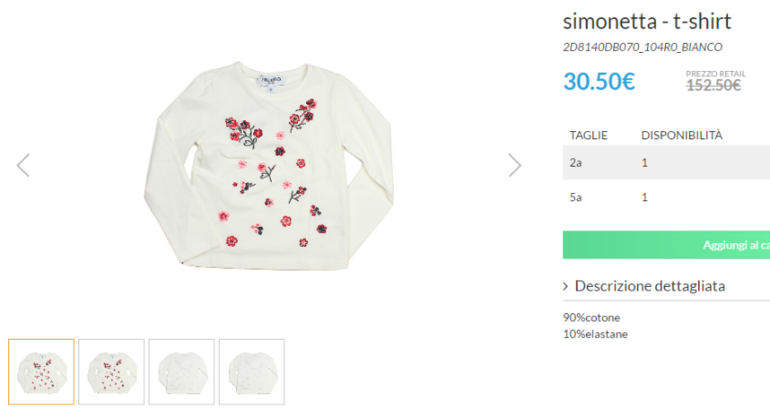
Task: Click the crossed-out 152.50€ retail price
Action: tap(713, 85)
